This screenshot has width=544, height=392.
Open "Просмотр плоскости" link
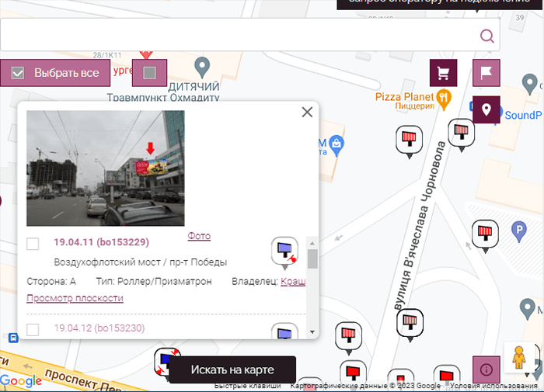click(75, 298)
